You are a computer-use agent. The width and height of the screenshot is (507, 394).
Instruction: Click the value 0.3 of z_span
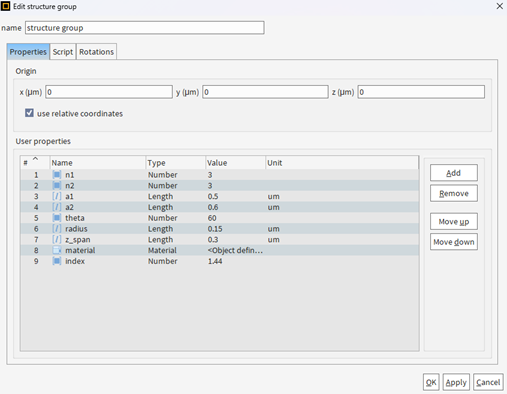[213, 240]
